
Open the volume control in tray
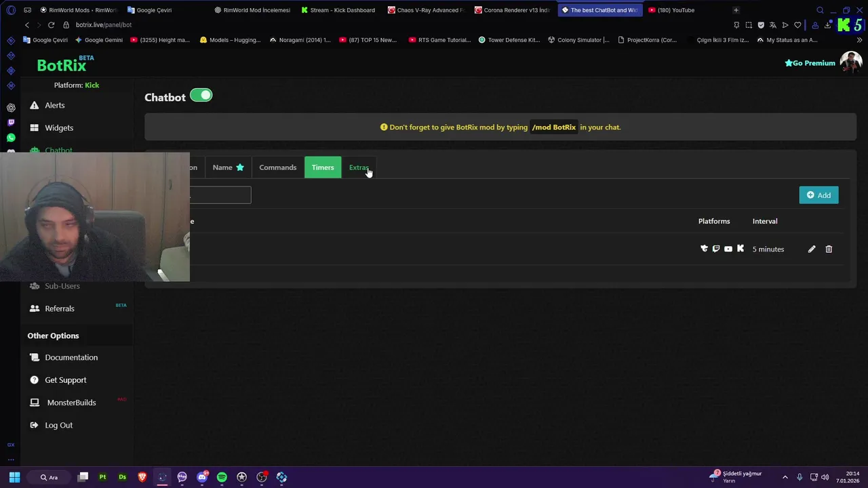tap(825, 477)
